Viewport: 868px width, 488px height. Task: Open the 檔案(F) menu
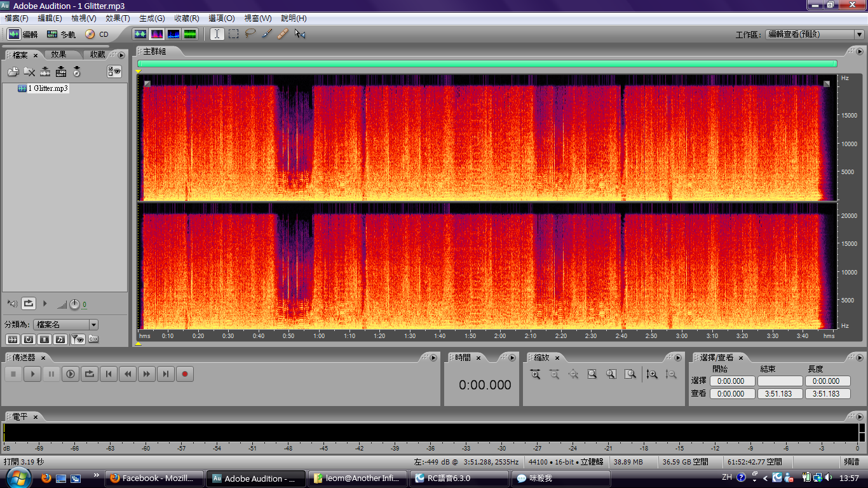[17, 18]
